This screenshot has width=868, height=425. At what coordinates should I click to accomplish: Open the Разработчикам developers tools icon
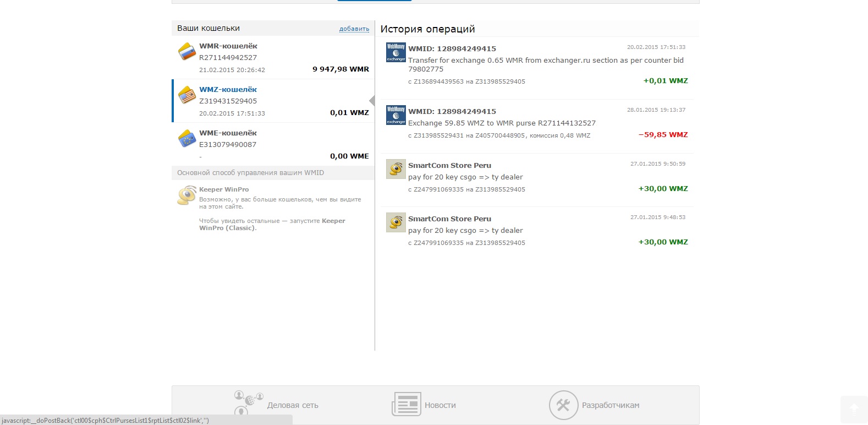563,405
